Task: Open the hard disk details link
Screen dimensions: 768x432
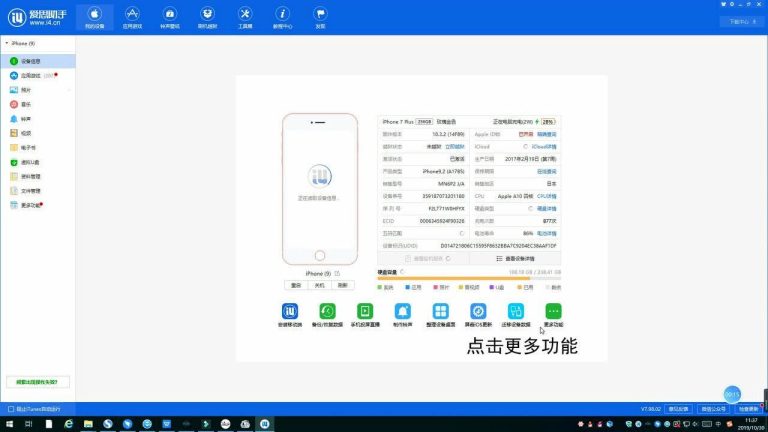Action: [547, 209]
